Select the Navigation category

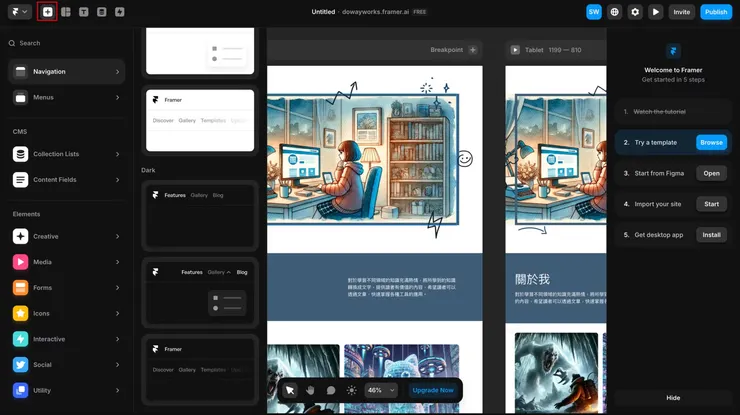coord(66,72)
